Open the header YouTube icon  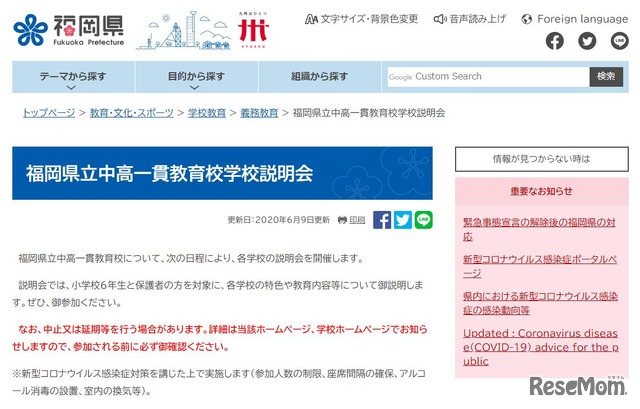[618, 41]
